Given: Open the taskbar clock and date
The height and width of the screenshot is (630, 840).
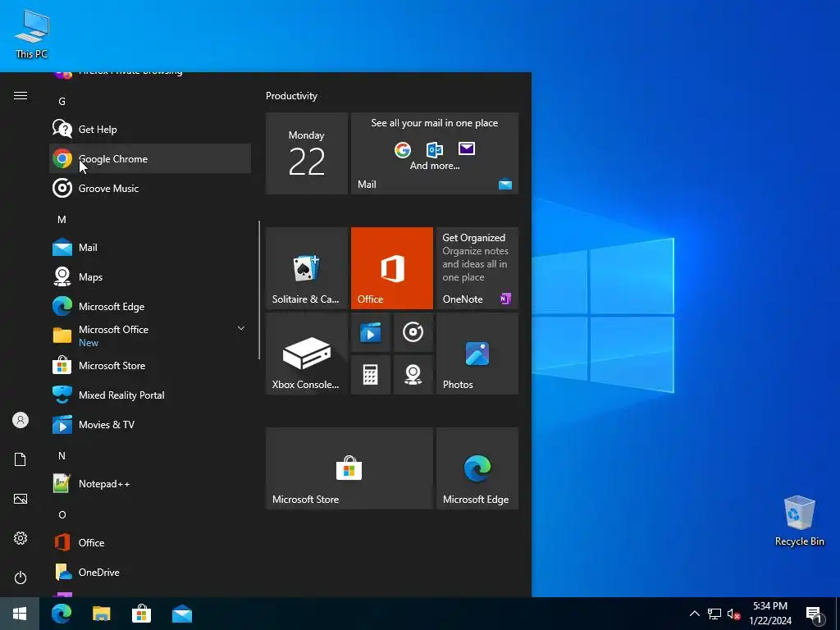Looking at the screenshot, I should 770,614.
